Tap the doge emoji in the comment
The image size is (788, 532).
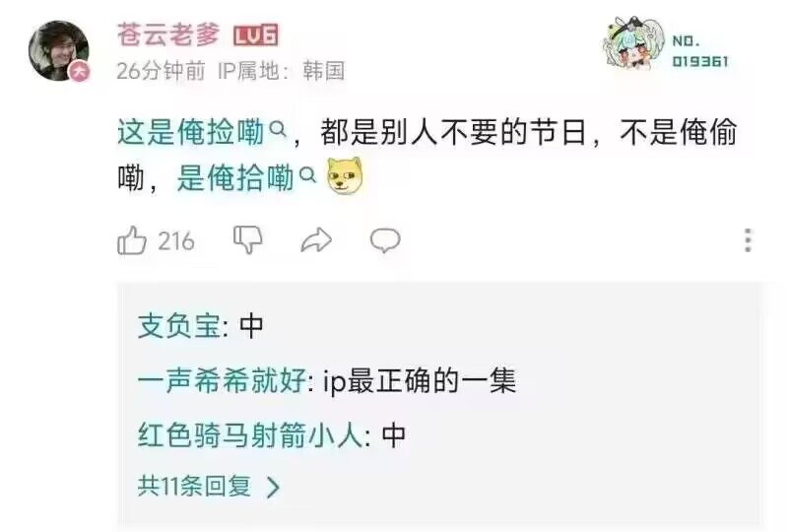coord(344,175)
